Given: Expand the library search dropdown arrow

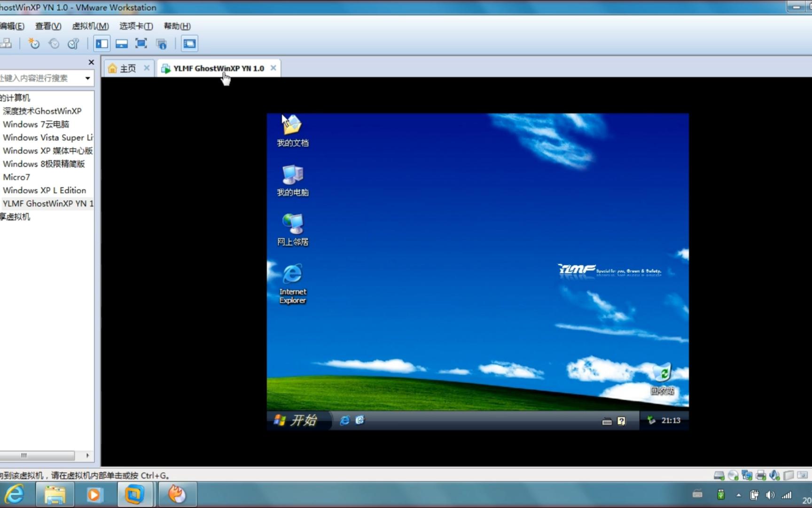Looking at the screenshot, I should 87,78.
